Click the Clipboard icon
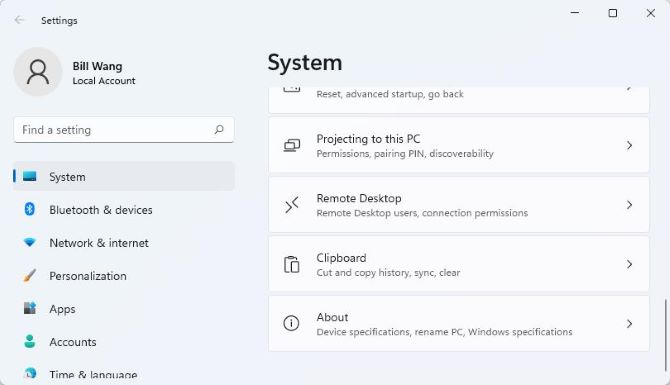The image size is (670, 385). (x=292, y=264)
